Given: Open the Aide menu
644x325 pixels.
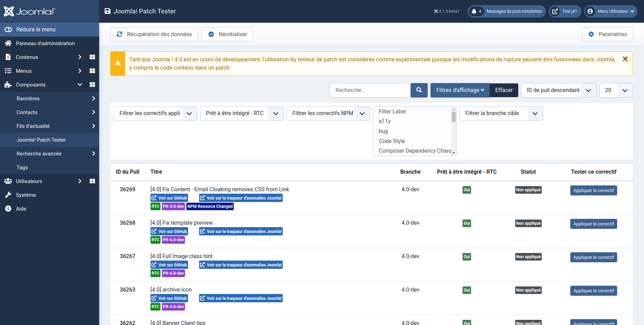Looking at the screenshot, I should (x=50, y=209).
